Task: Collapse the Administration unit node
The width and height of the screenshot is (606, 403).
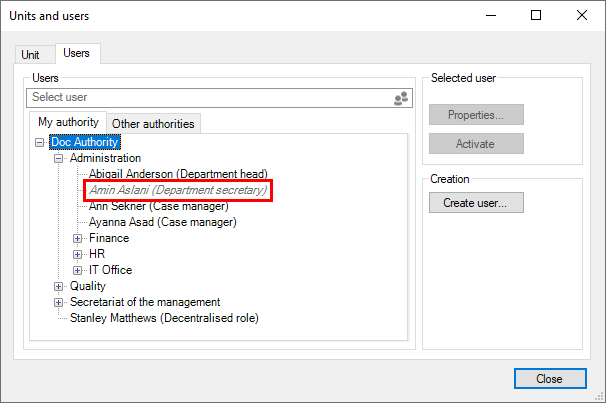Action: tap(59, 158)
